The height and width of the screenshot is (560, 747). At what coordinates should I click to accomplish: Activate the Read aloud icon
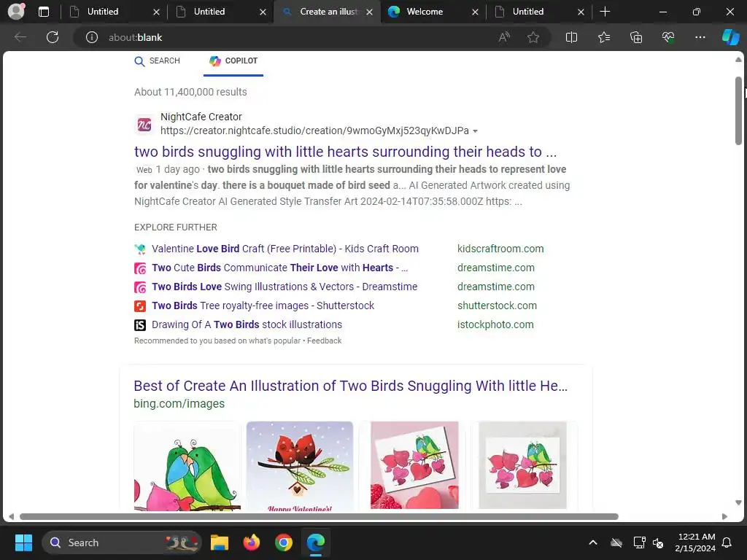click(504, 37)
